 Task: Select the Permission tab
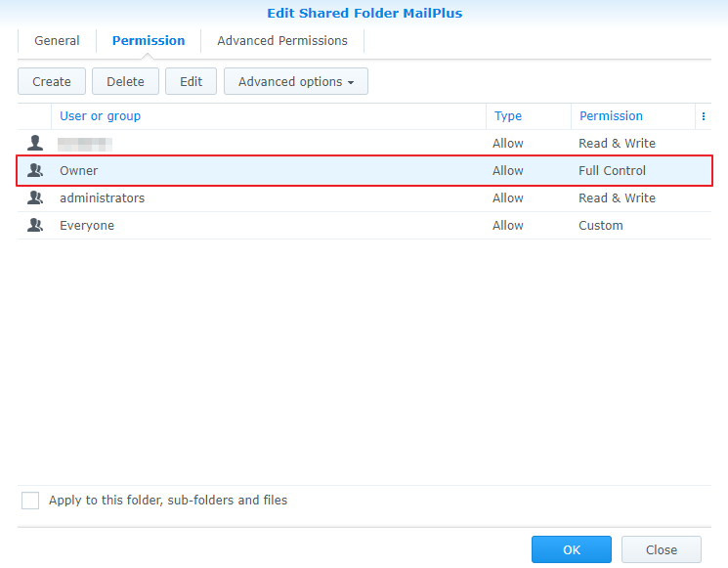pos(149,41)
